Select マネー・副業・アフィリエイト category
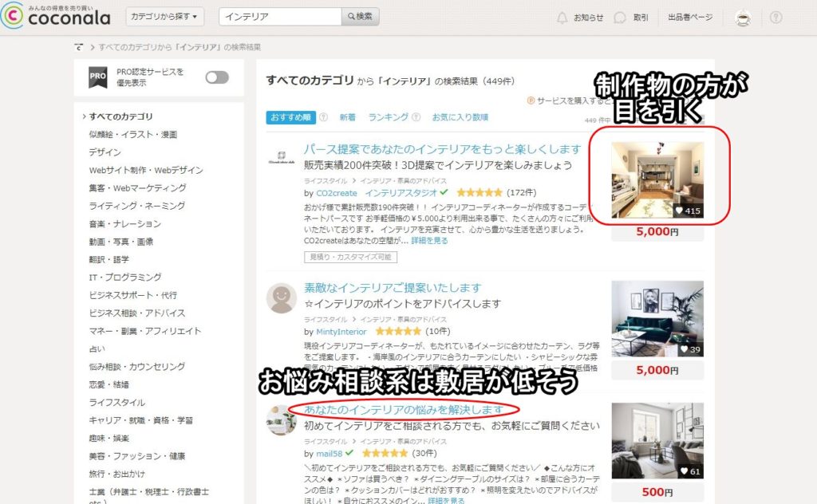This screenshot has height=504, width=817. tap(145, 331)
